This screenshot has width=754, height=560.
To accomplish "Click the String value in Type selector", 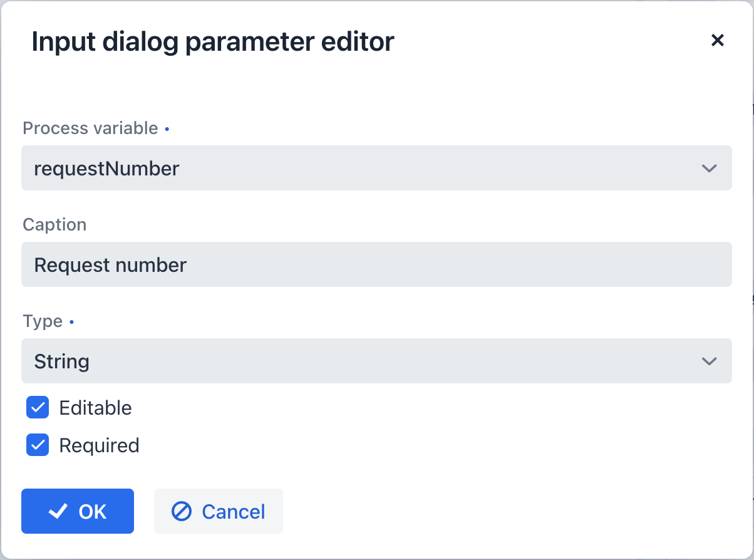I will coord(62,361).
